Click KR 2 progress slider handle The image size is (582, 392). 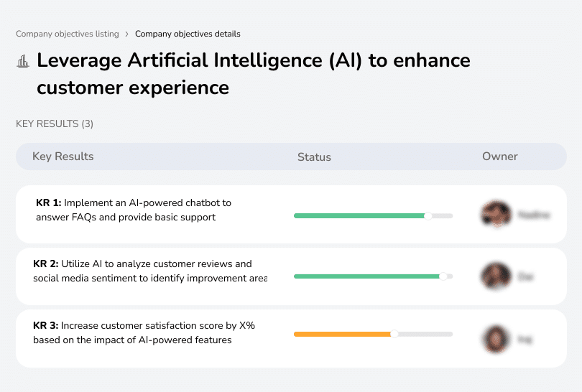[443, 276]
